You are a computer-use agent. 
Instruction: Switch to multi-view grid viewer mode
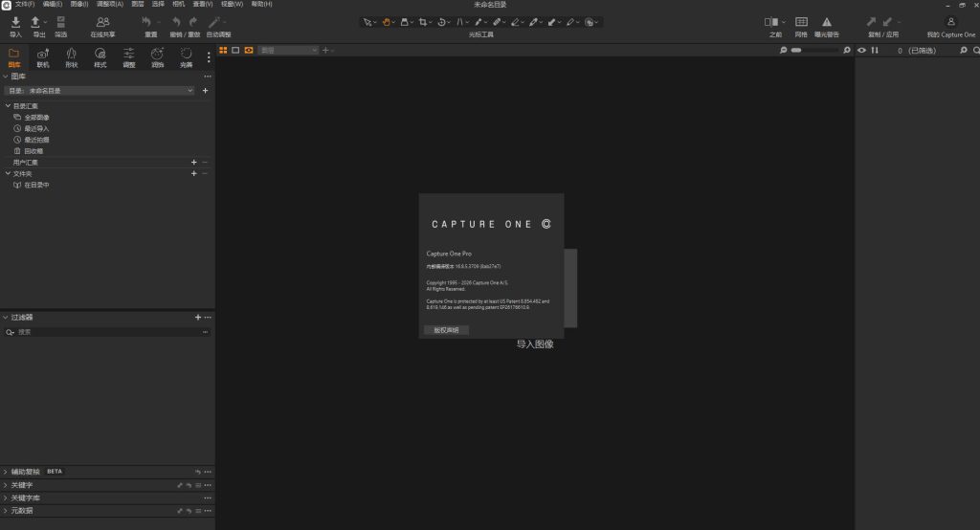[223, 50]
